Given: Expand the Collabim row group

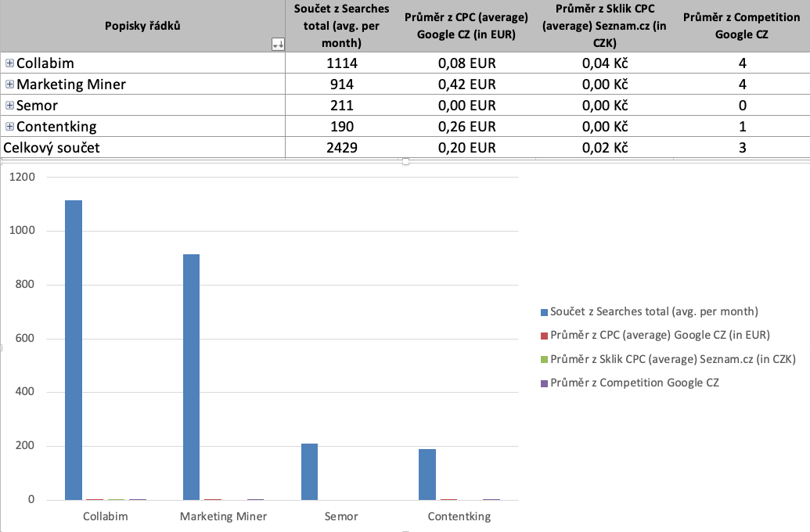Looking at the screenshot, I should point(9,63).
